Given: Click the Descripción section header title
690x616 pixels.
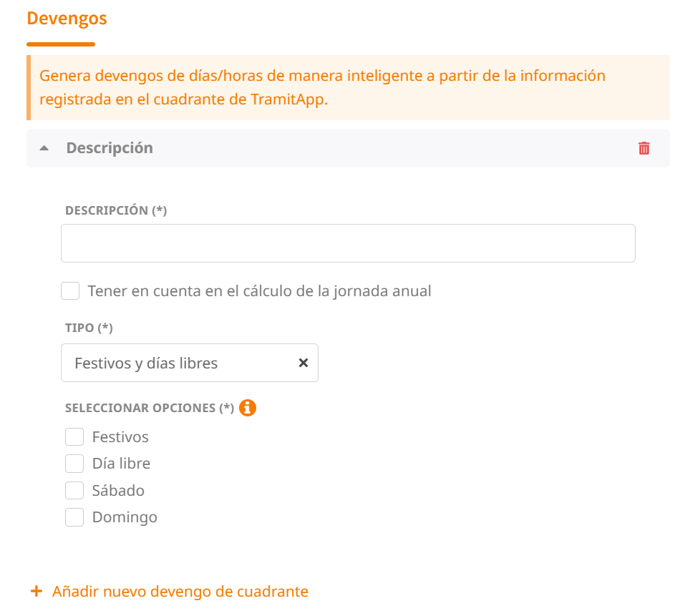Looking at the screenshot, I should (110, 148).
